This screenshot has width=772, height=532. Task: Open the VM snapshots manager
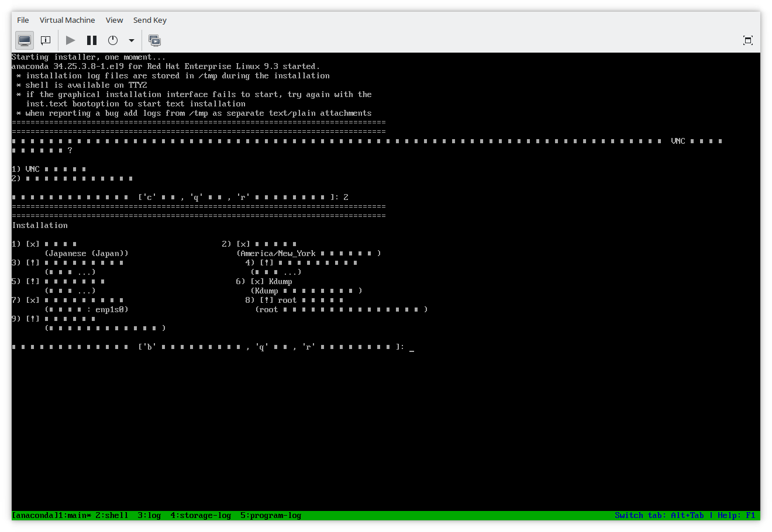(155, 40)
